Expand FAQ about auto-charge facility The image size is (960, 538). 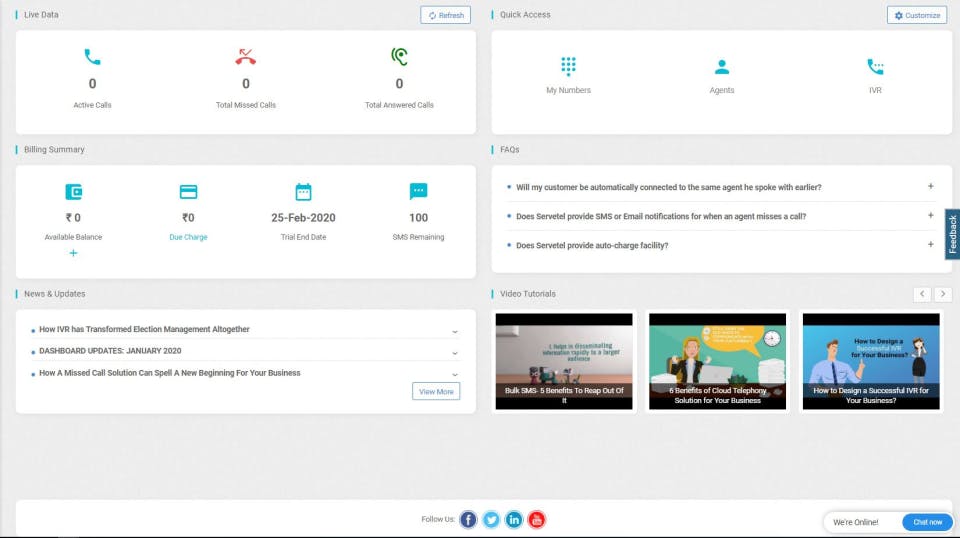(930, 244)
